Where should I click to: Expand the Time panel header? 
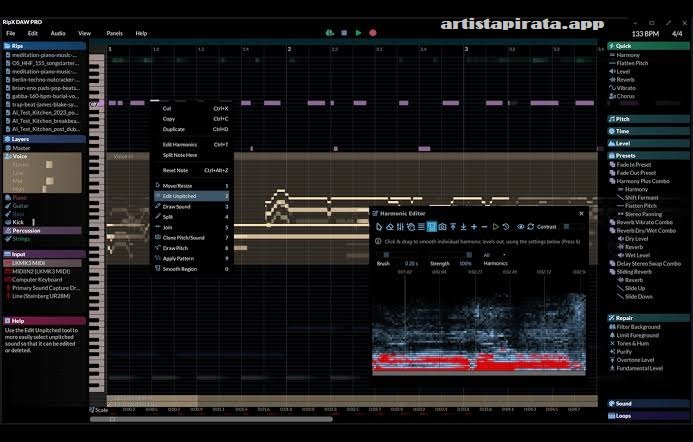[648, 131]
